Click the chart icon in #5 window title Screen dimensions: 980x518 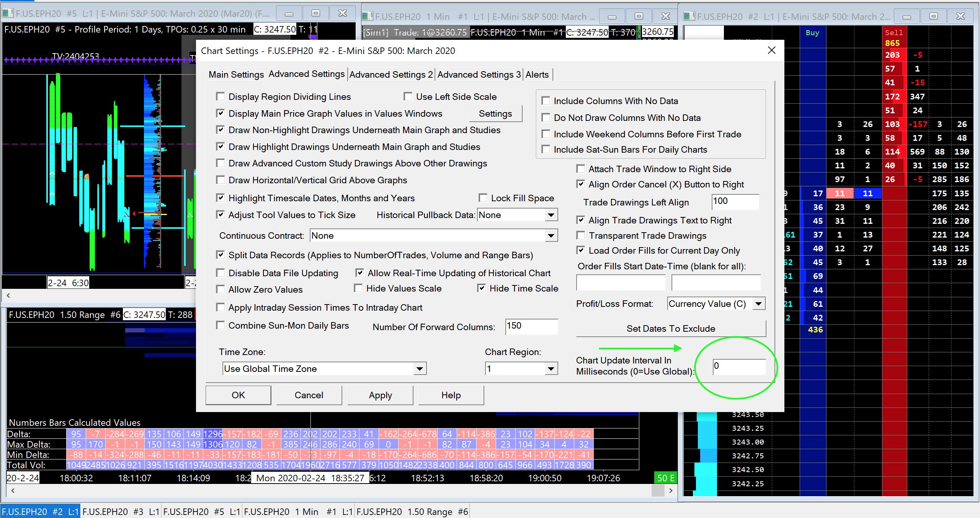coord(8,14)
